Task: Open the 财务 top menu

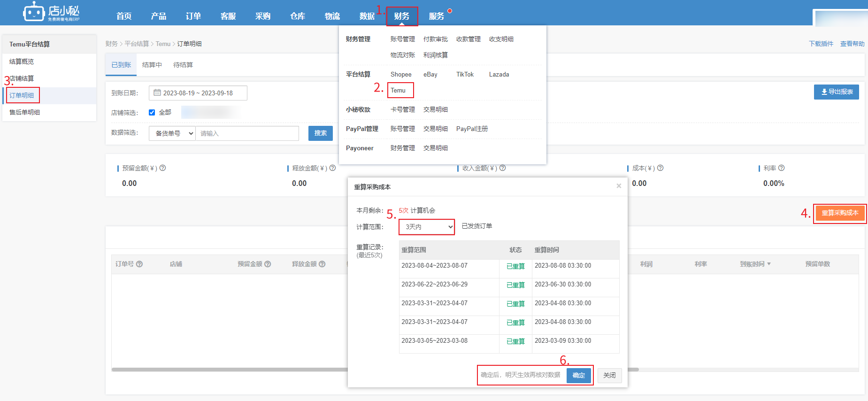Action: coord(402,16)
